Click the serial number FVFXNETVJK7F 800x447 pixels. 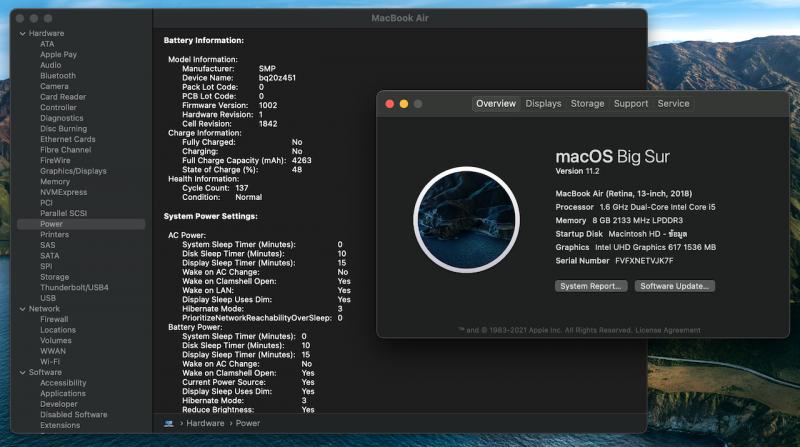644,261
